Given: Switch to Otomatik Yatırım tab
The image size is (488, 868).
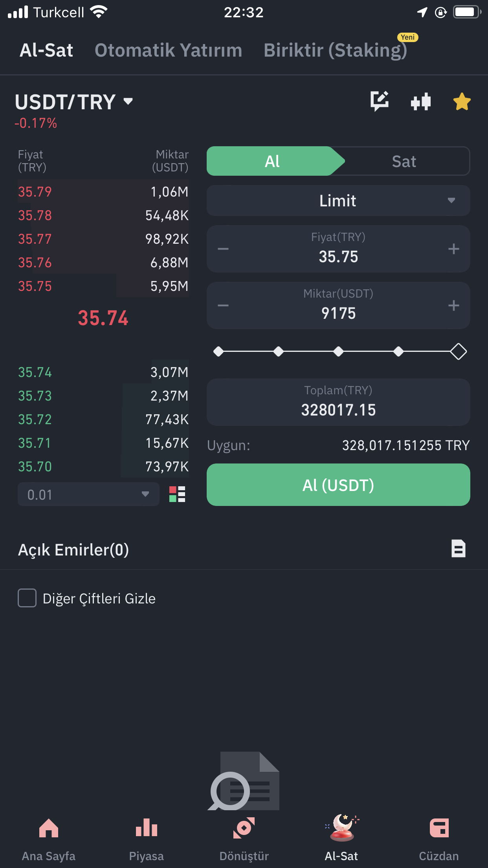Looking at the screenshot, I should 168,50.
